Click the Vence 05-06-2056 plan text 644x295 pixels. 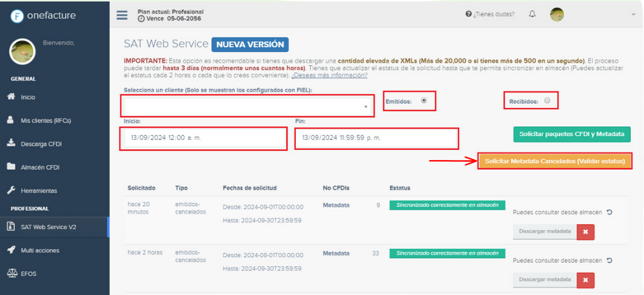[169, 19]
